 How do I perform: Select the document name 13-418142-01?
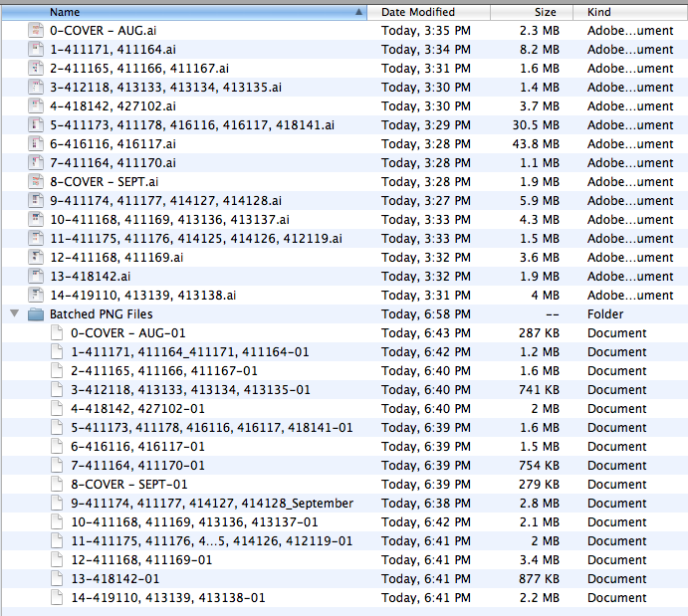(x=115, y=578)
